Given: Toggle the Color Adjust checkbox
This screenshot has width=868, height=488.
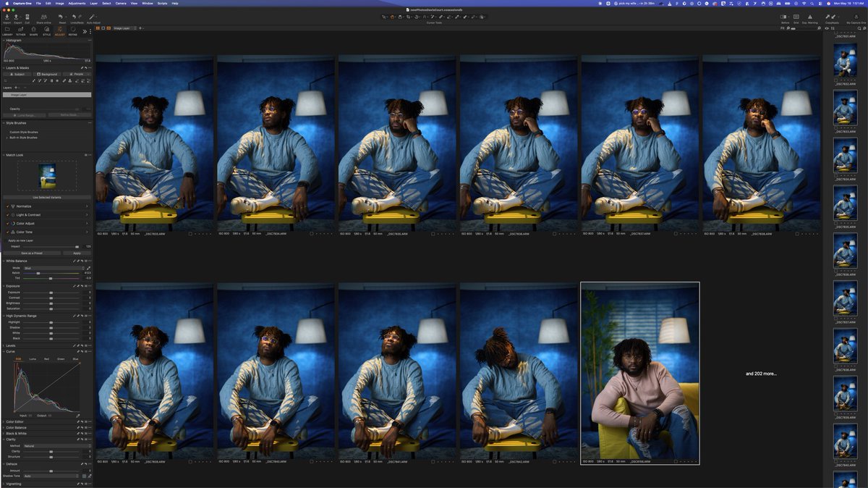Looking at the screenshot, I should 8,223.
